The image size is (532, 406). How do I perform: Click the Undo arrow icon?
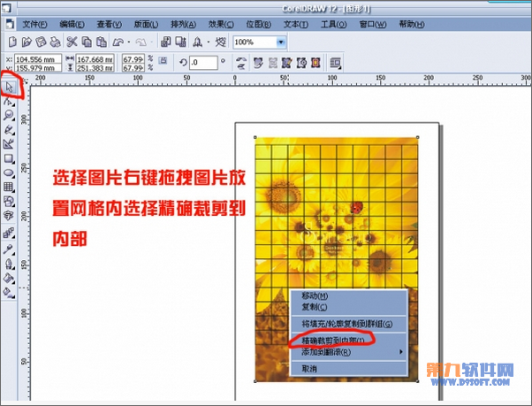pos(118,42)
